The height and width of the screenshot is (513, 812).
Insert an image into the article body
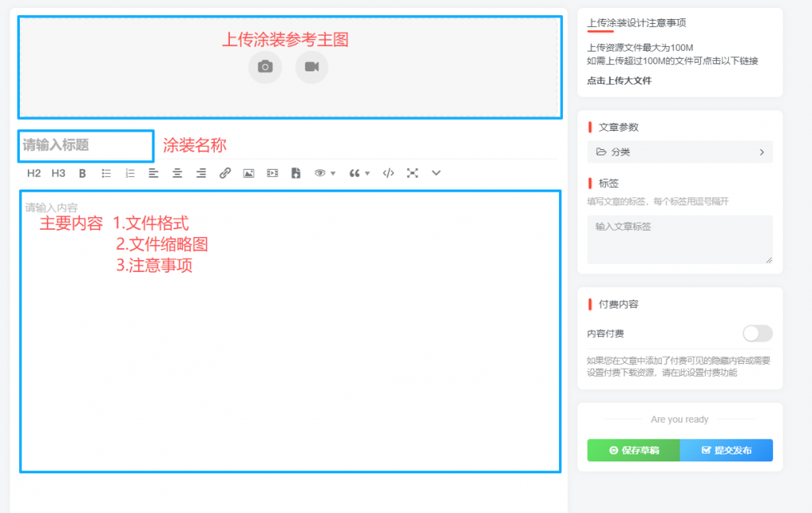coord(247,173)
